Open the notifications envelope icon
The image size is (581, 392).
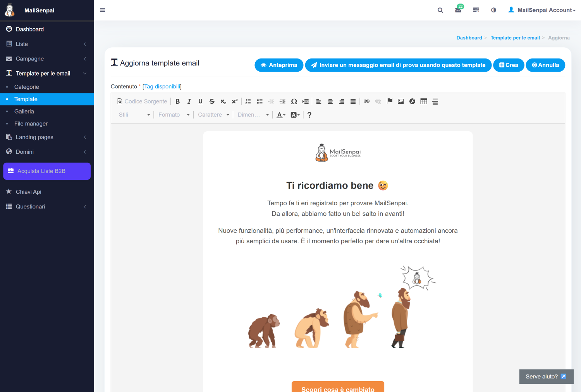(x=458, y=10)
